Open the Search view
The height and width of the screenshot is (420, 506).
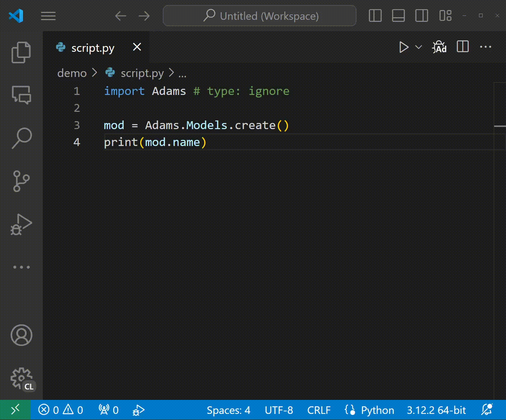[21, 138]
